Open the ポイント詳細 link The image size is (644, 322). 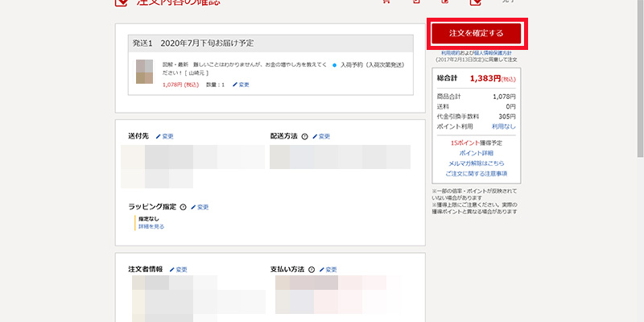[477, 153]
